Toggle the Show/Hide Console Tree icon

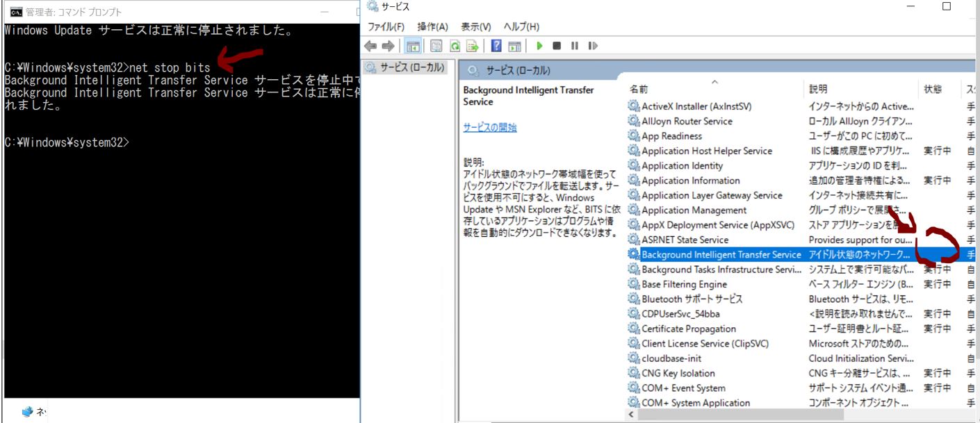[413, 46]
